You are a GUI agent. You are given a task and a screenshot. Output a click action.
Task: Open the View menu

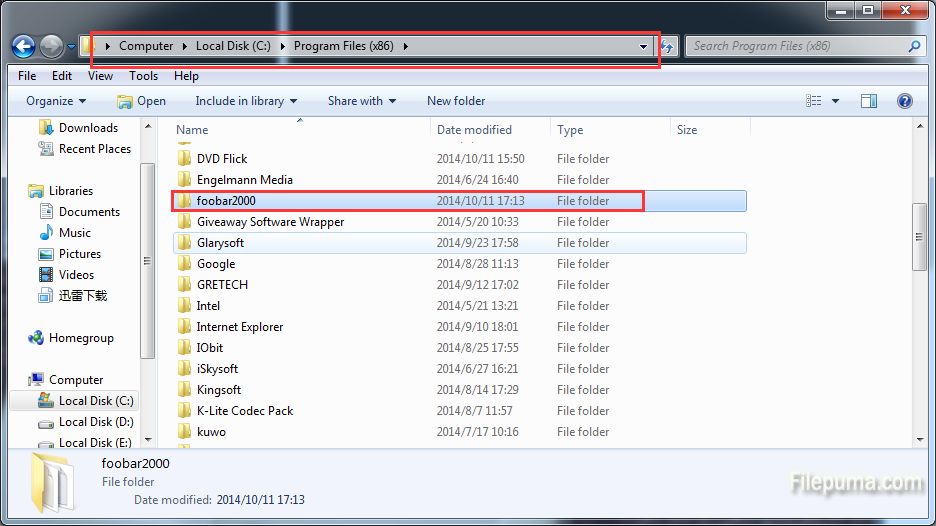coord(100,76)
